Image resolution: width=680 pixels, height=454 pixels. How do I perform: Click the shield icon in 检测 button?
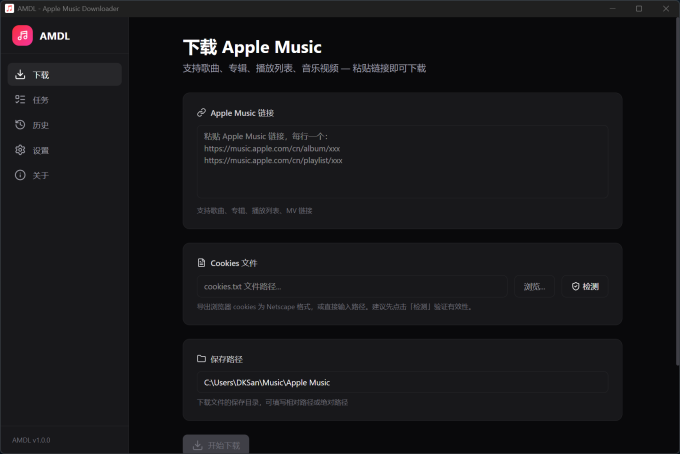(x=575, y=286)
